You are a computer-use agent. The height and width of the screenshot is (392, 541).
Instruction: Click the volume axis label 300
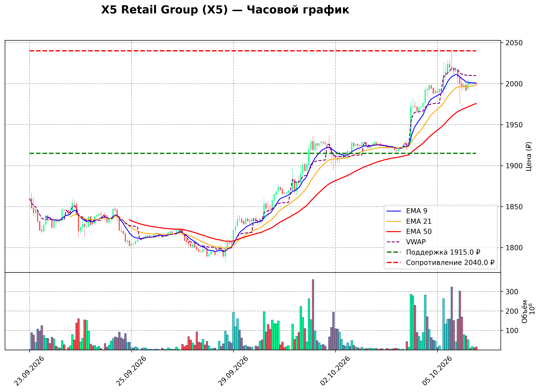point(512,292)
